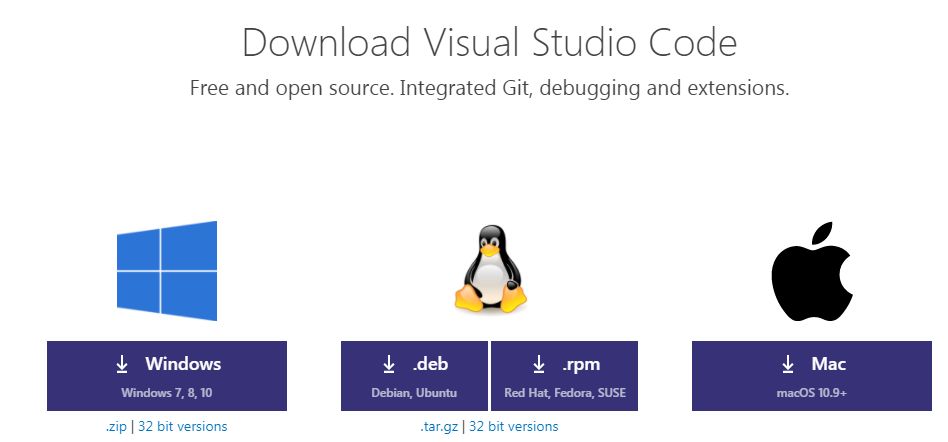
Task: Download the .rpm package for Red Hat, Fedora
Action: coord(565,375)
